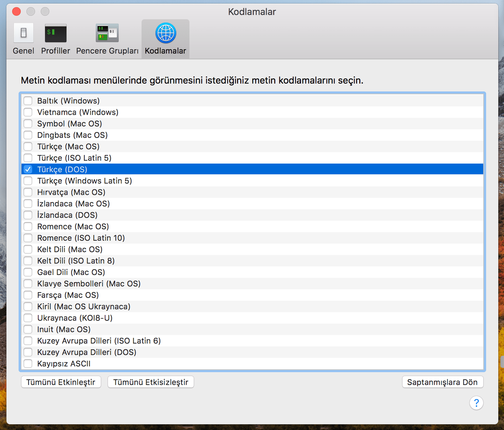
Task: Open the Pencere Grupları icon
Action: pos(107,33)
